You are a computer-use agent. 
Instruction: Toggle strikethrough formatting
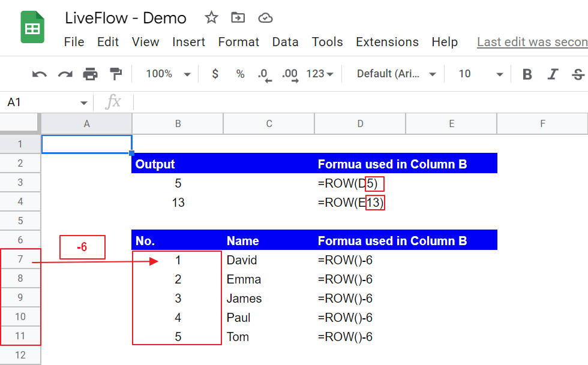(578, 74)
